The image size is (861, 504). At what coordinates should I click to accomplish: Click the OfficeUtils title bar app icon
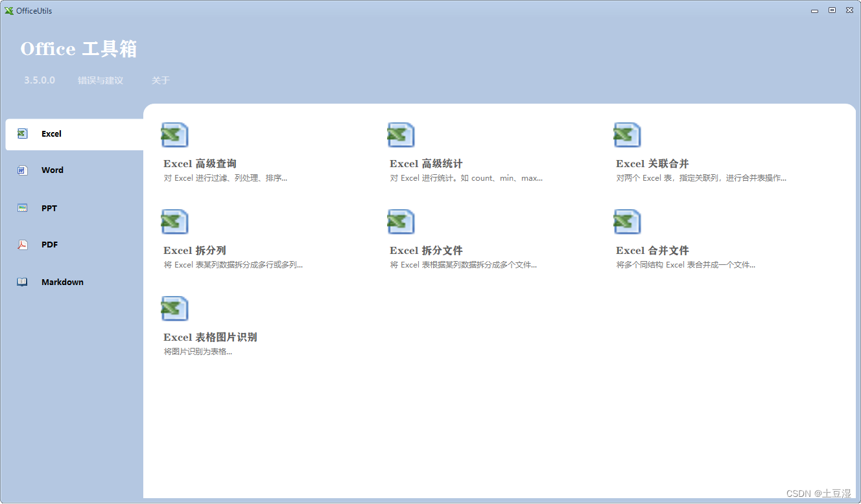(9, 10)
